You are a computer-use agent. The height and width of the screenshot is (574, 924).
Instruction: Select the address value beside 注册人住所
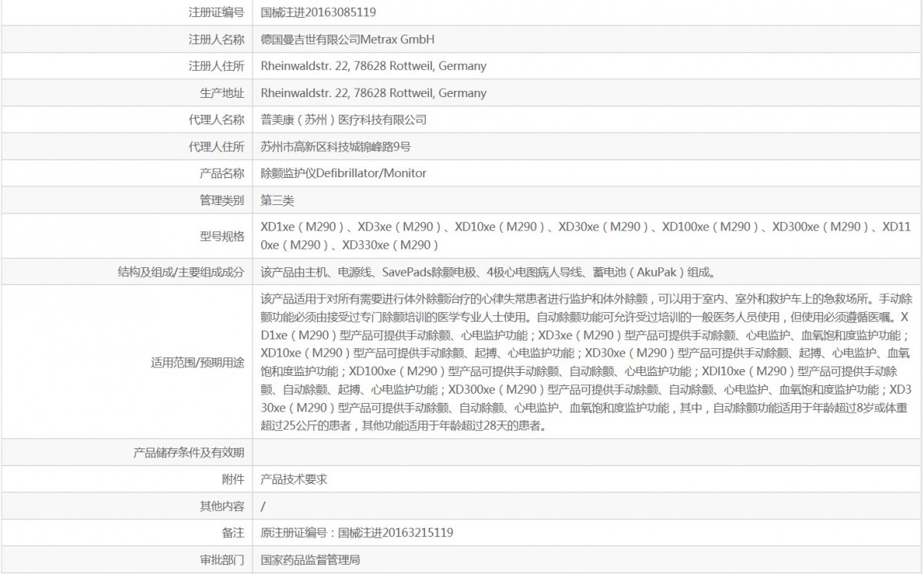pyautogui.click(x=373, y=66)
